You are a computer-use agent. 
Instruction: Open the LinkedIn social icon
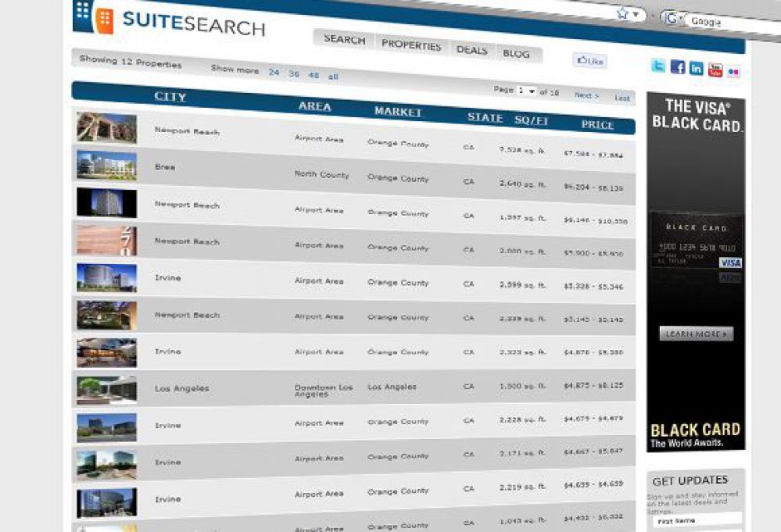point(696,68)
